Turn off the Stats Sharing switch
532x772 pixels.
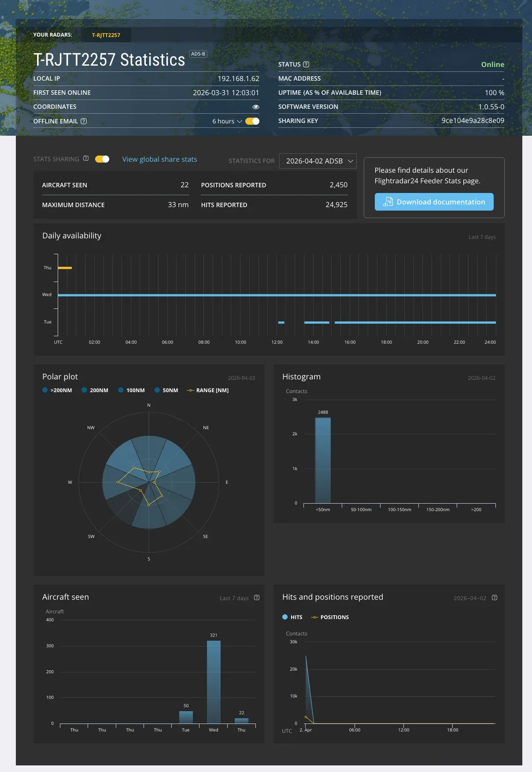tap(102, 159)
